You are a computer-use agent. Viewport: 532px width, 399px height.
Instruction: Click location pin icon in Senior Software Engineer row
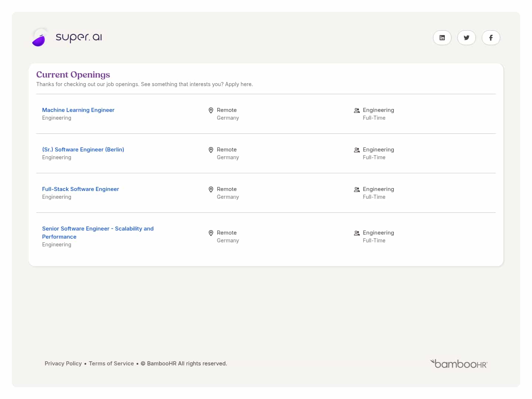[211, 233]
